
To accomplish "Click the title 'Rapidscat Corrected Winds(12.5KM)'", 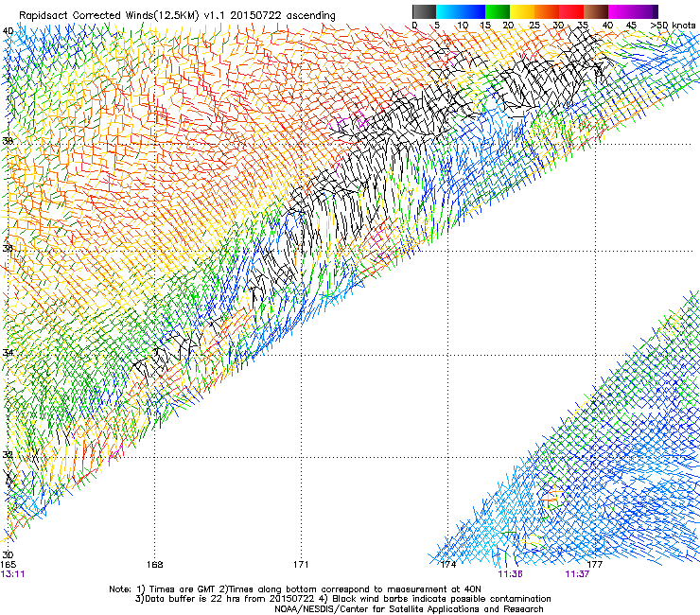I will click(109, 15).
